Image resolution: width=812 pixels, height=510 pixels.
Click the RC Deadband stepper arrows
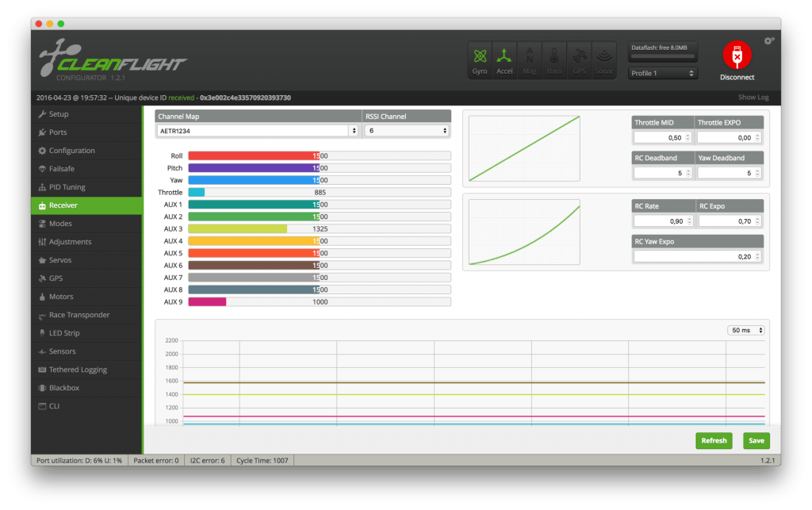tap(688, 173)
